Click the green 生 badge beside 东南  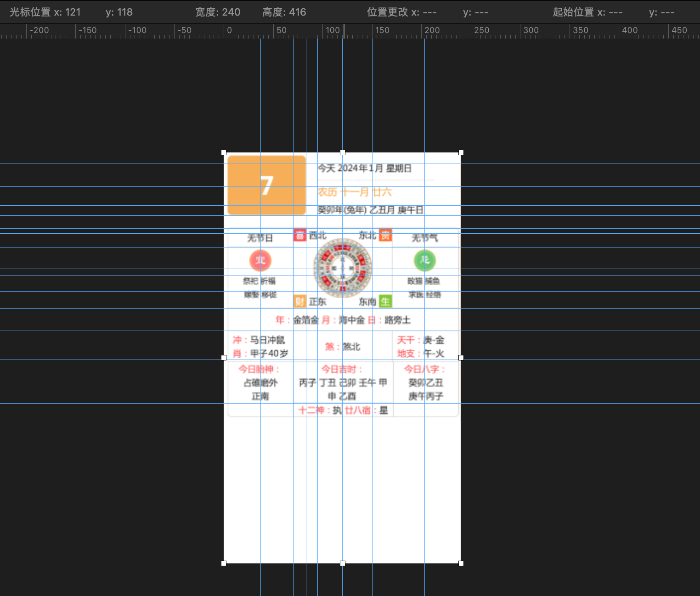tap(385, 302)
